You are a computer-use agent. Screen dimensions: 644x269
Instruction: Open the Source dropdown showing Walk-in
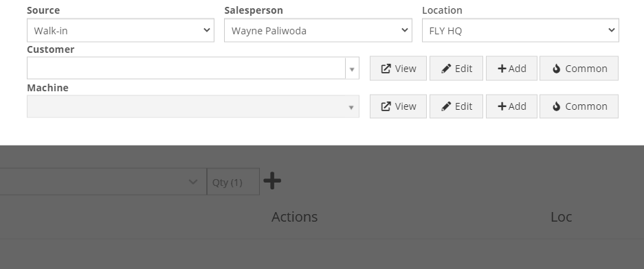(x=120, y=30)
